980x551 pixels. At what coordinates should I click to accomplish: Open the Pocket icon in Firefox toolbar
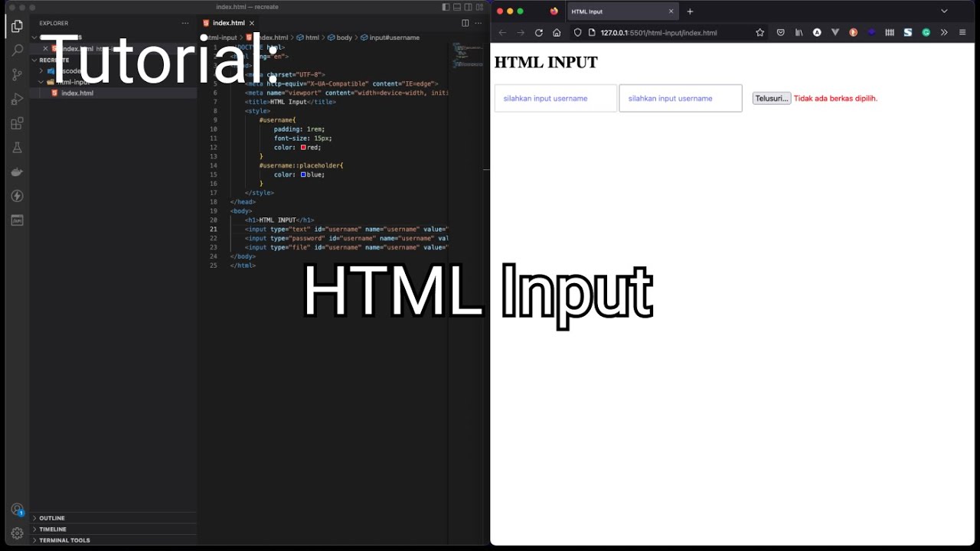click(780, 33)
